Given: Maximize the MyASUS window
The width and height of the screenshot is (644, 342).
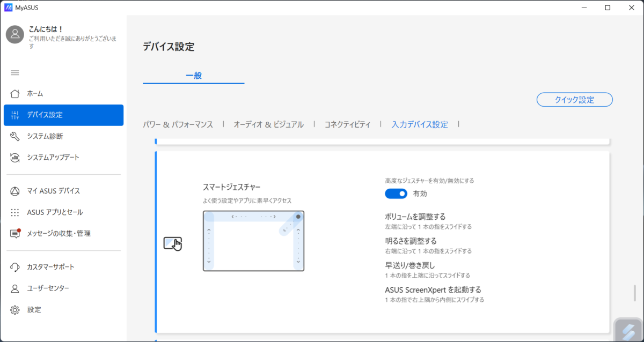Looking at the screenshot, I should click(608, 8).
